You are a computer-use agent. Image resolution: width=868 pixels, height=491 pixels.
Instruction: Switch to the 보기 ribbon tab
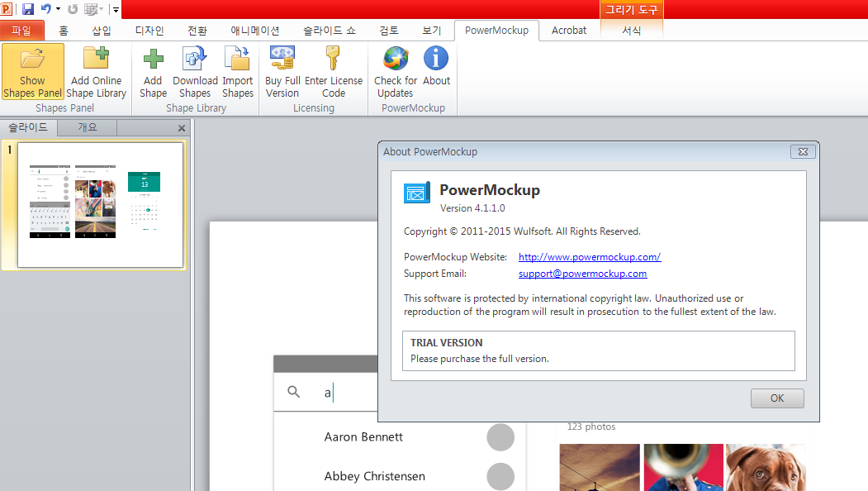pyautogui.click(x=432, y=31)
